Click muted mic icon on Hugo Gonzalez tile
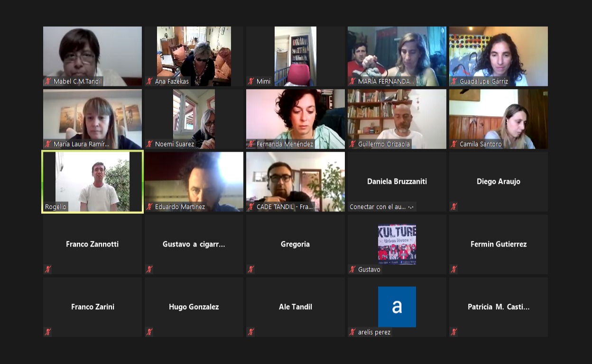The width and height of the screenshot is (592, 364). click(149, 332)
